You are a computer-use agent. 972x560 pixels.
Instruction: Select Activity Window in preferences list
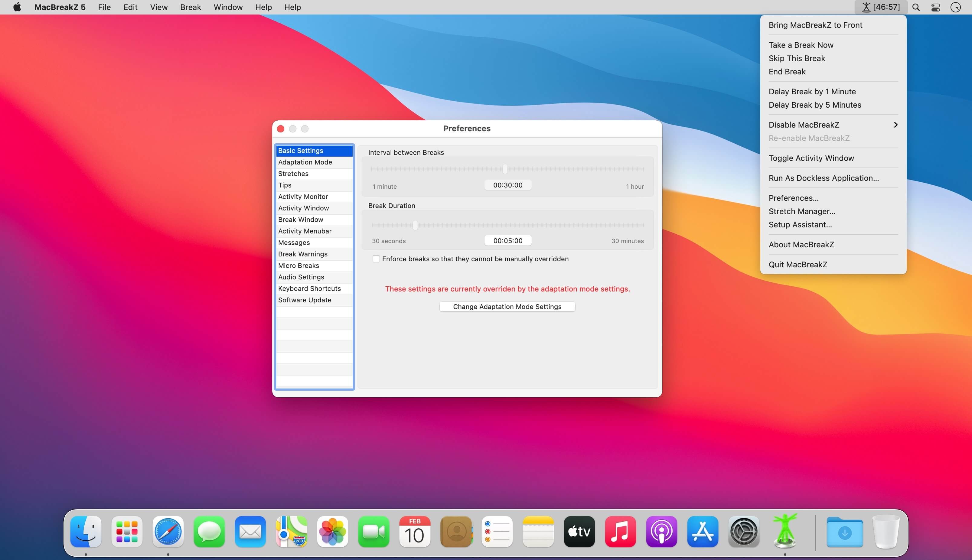tap(314, 208)
